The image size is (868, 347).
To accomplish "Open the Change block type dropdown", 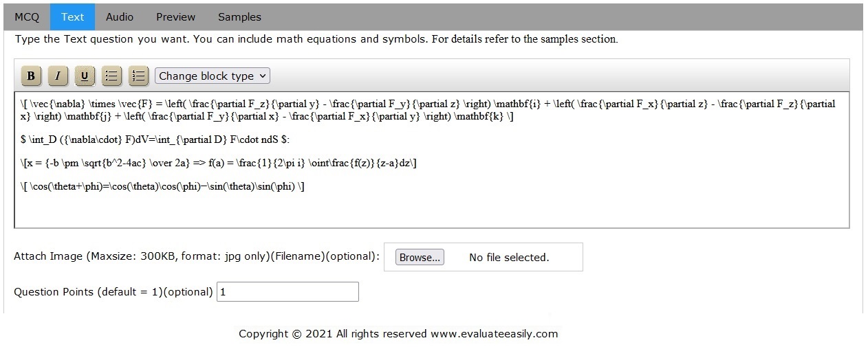I will 213,76.
